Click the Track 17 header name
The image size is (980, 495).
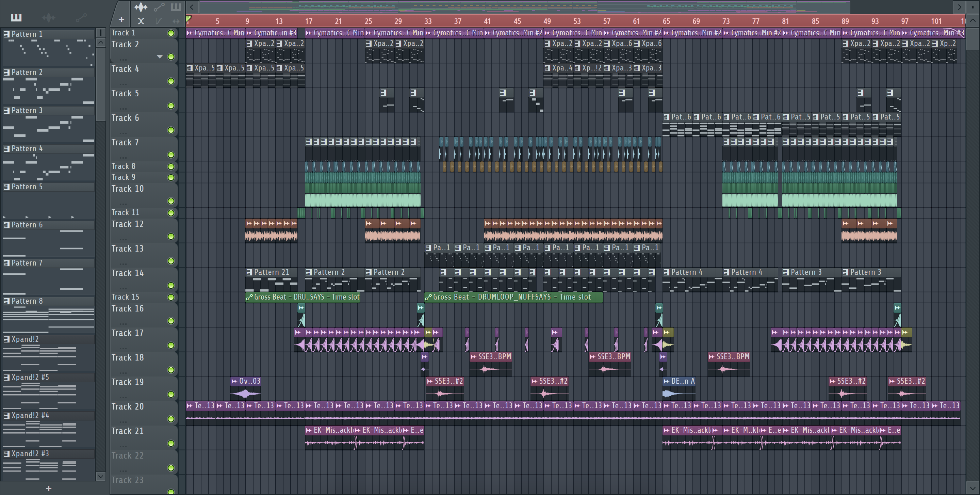[x=128, y=333]
